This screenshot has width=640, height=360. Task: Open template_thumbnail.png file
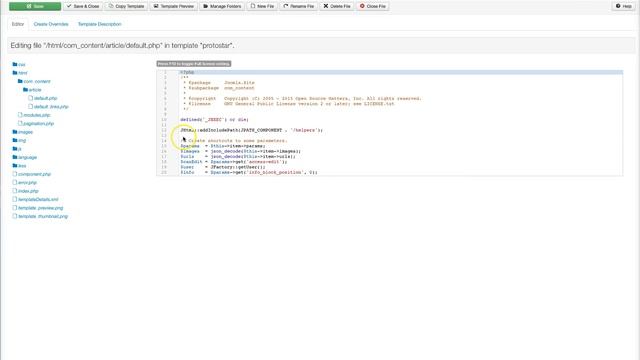(x=40, y=216)
